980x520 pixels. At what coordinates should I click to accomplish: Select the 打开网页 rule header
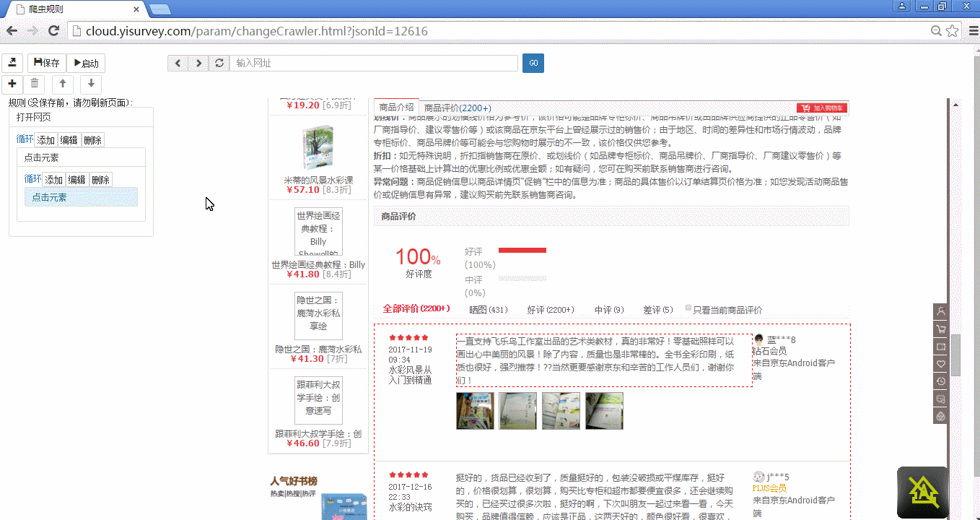81,117
